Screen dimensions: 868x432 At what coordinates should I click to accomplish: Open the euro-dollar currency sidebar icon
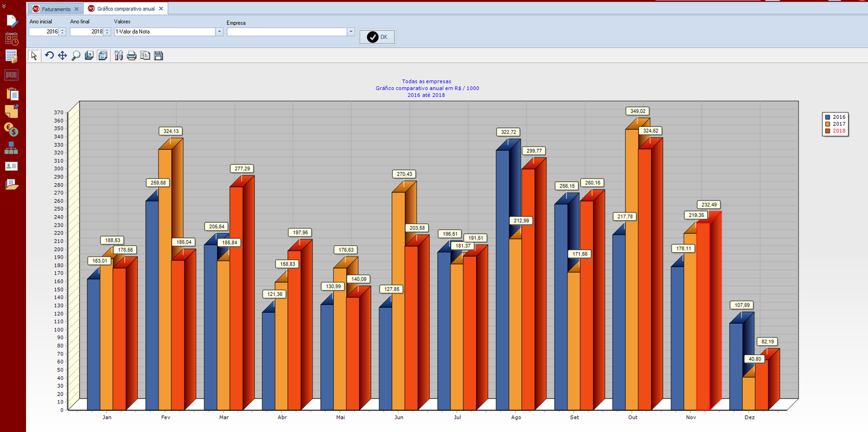11,130
